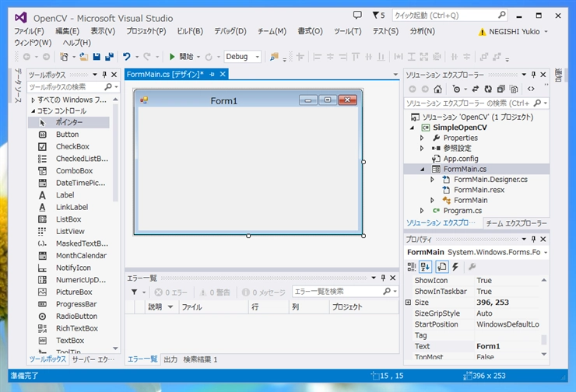
Task: Click Show All Files icon
Action: coord(514,89)
